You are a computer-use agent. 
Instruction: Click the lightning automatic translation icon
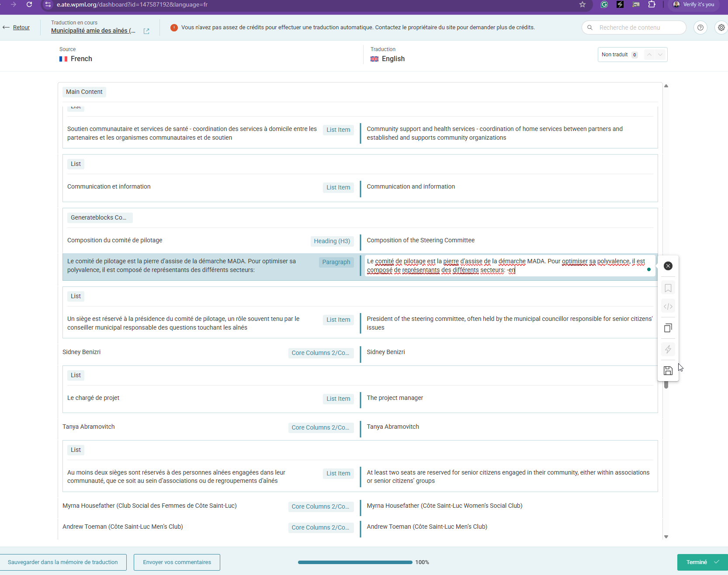point(668,349)
